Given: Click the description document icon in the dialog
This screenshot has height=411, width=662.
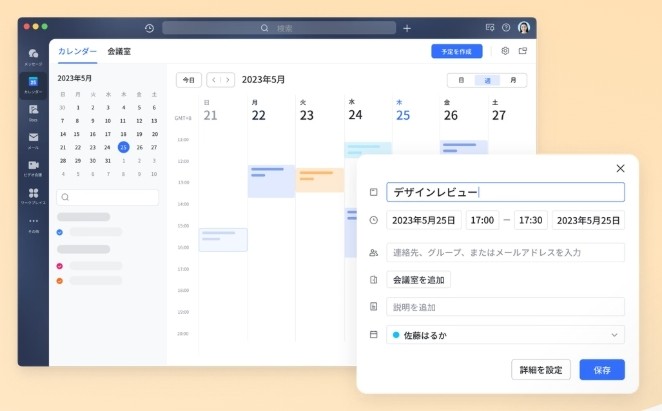Looking at the screenshot, I should pos(374,307).
